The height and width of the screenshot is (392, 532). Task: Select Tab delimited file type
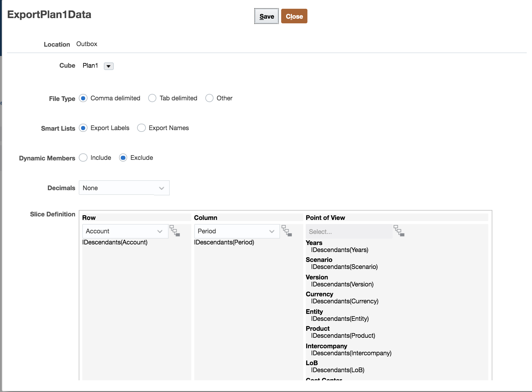[x=152, y=98]
